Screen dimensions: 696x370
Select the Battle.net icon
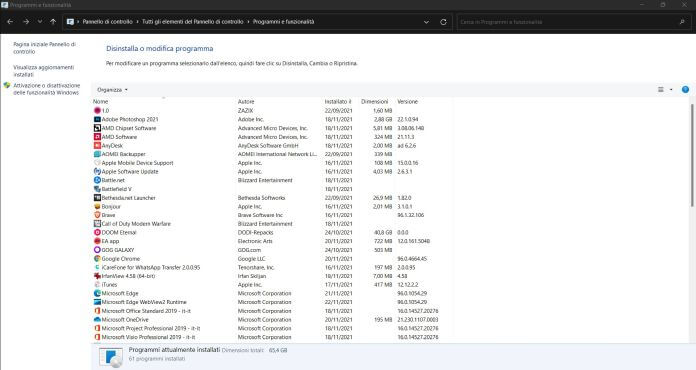[97, 180]
